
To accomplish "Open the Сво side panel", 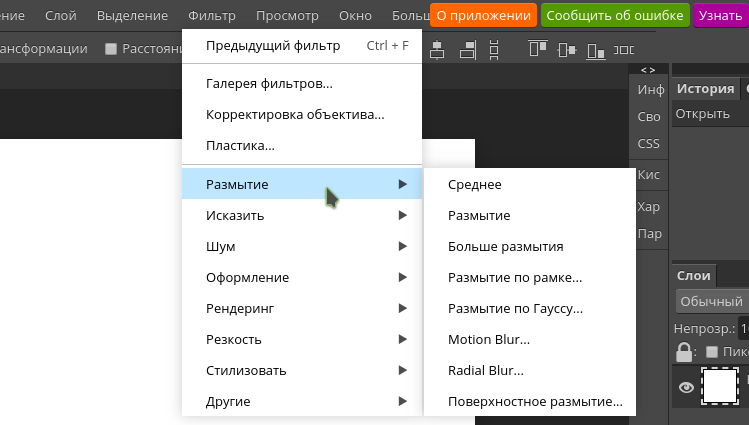I will 649,117.
